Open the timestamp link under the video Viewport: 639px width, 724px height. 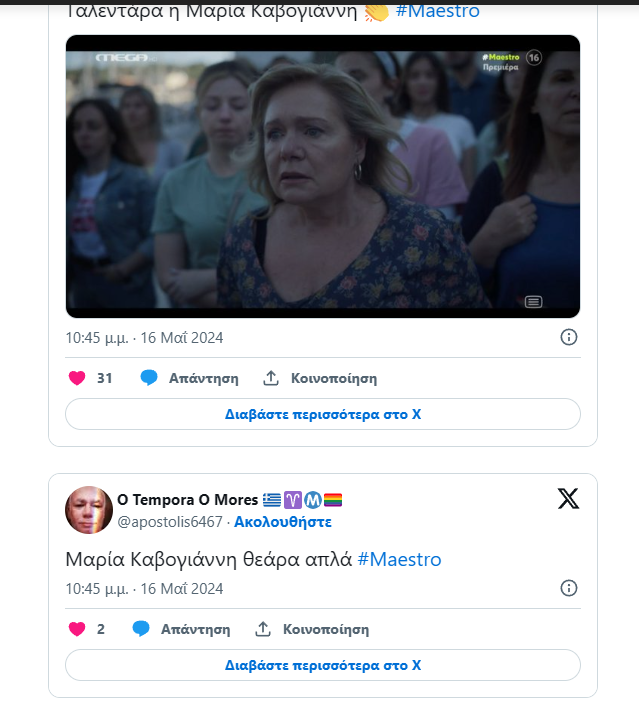click(144, 337)
